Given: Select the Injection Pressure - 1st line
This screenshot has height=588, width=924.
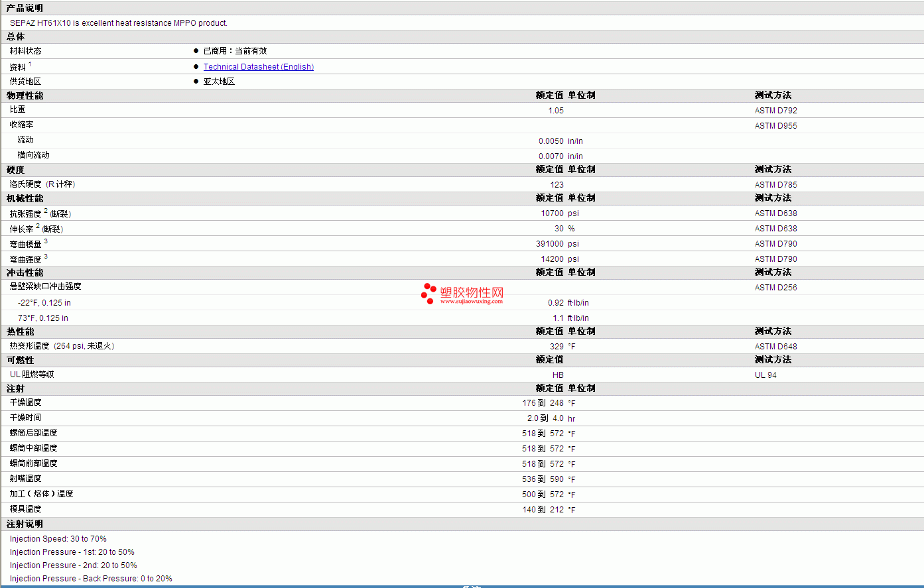Looking at the screenshot, I should click(72, 552).
